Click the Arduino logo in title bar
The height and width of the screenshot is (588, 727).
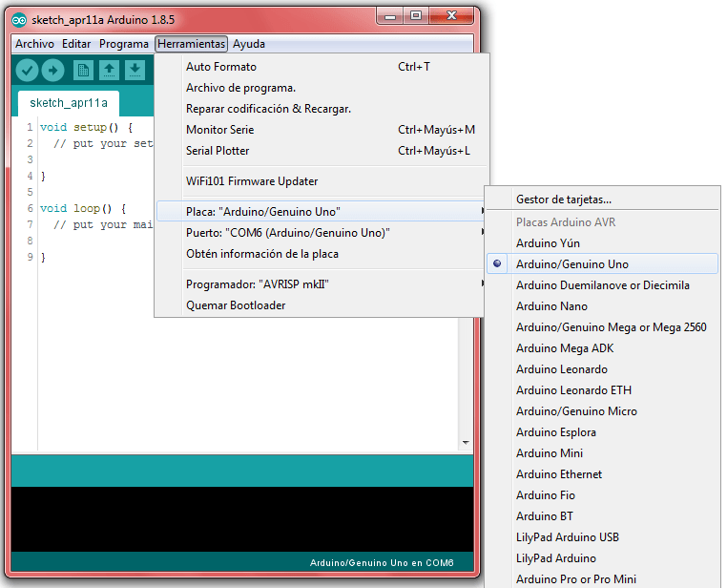[x=19, y=19]
